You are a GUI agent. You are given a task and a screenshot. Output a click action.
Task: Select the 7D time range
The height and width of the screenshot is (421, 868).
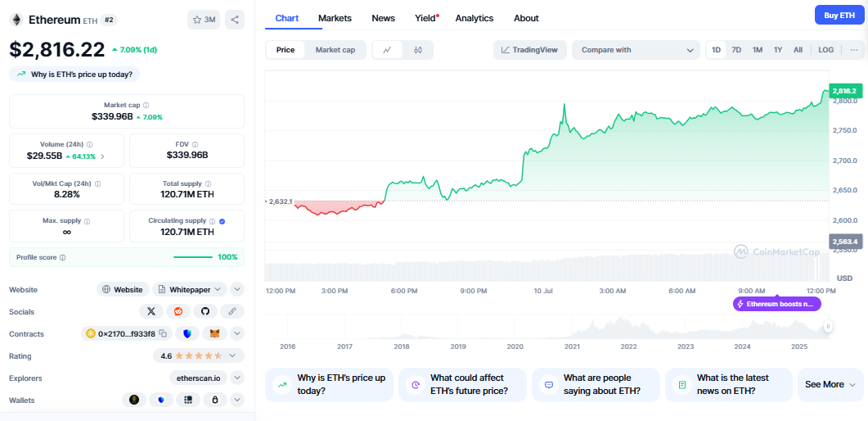[736, 50]
